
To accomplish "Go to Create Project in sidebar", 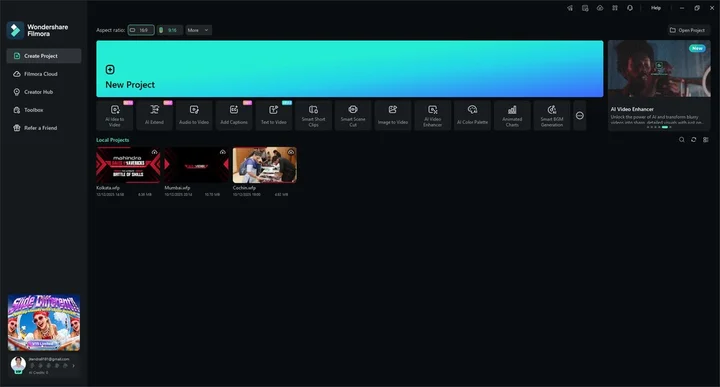I will pyautogui.click(x=44, y=56).
